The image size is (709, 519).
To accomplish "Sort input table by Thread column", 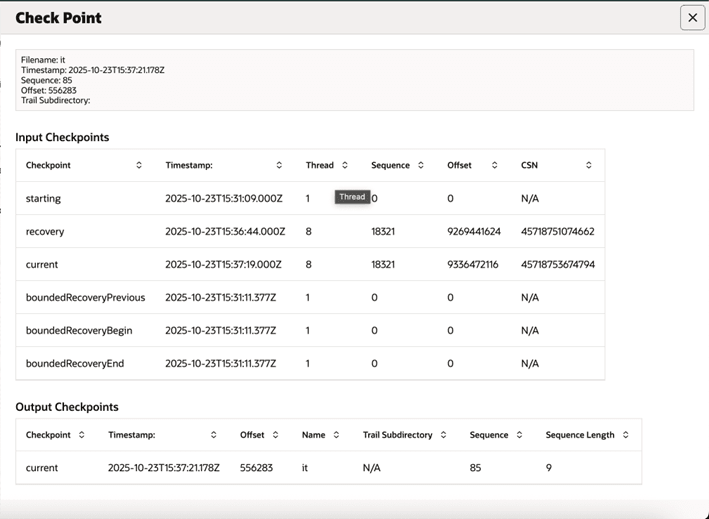I will click(x=344, y=165).
